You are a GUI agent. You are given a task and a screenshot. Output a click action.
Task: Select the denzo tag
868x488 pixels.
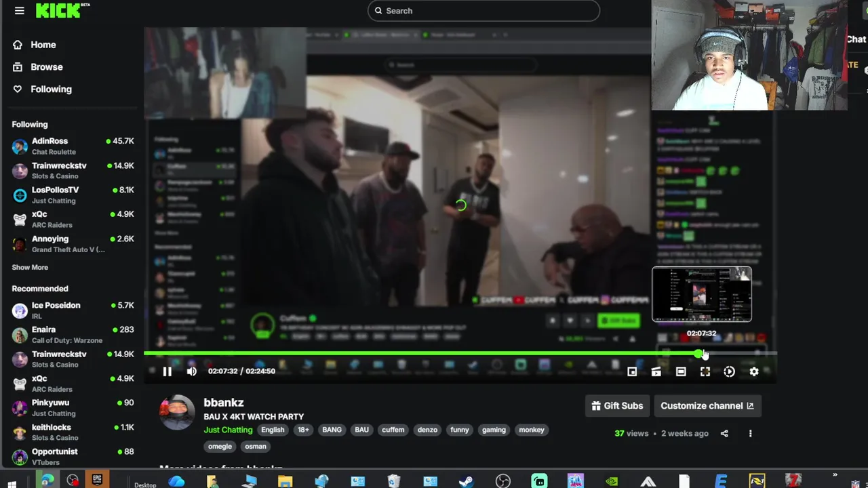[x=427, y=430]
